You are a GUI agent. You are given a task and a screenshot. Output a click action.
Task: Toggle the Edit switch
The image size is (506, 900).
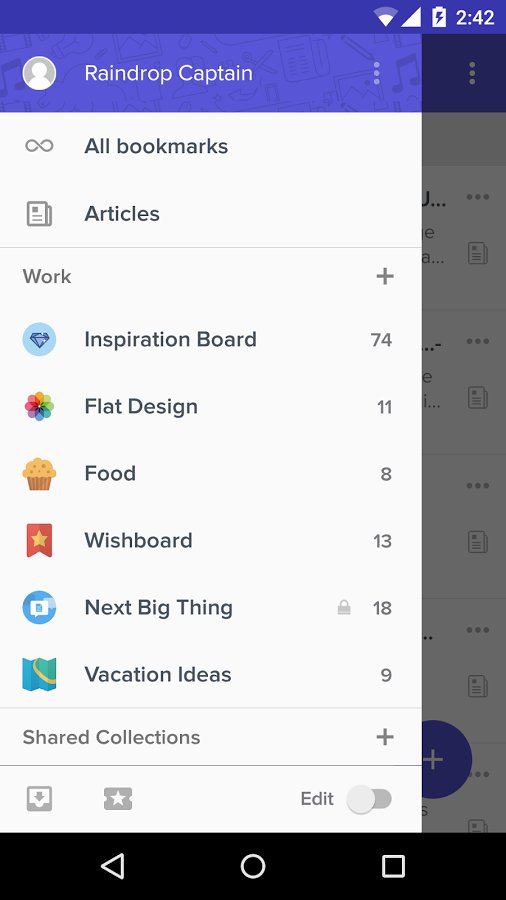(370, 798)
